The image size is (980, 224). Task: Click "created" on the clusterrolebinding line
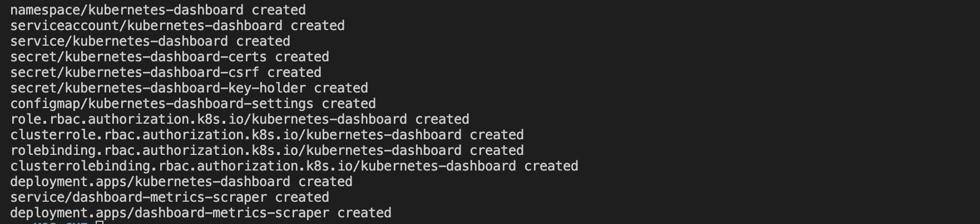(x=551, y=166)
